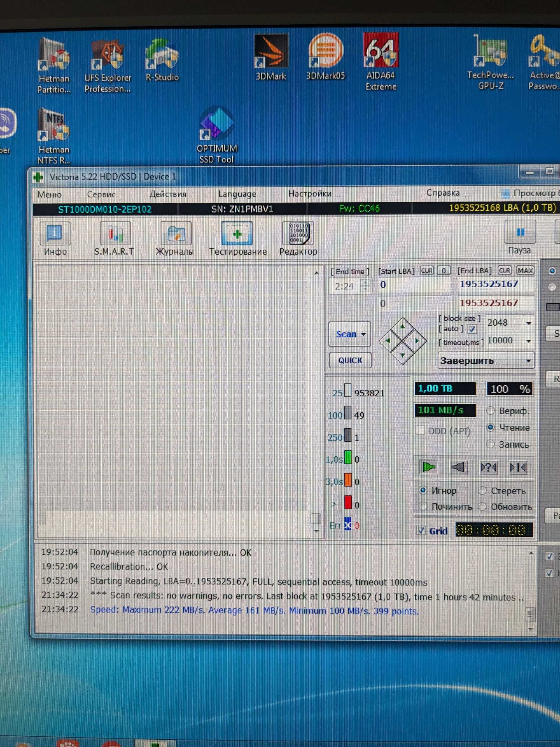Expand the block size 2048 dropdown
Image resolution: width=560 pixels, height=747 pixels.
[529, 323]
